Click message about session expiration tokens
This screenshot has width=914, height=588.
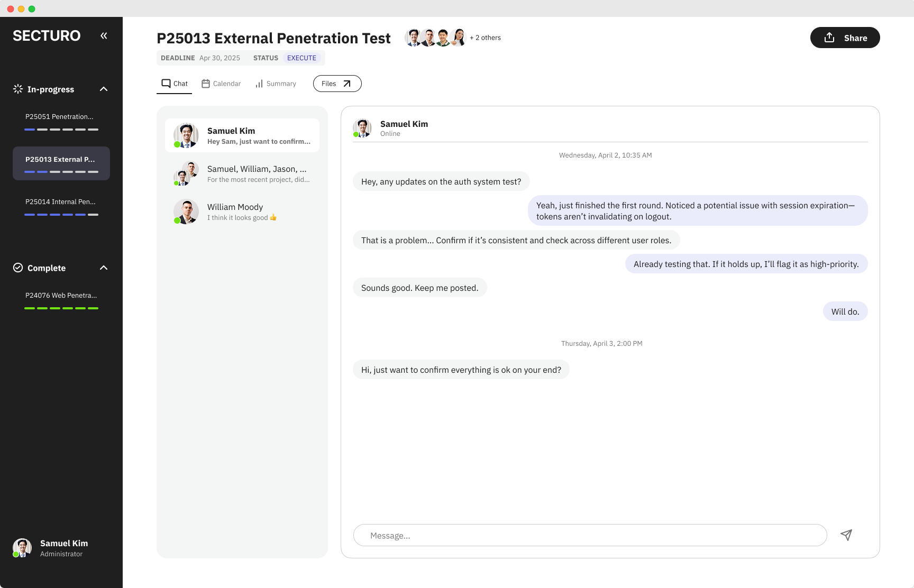click(x=698, y=210)
